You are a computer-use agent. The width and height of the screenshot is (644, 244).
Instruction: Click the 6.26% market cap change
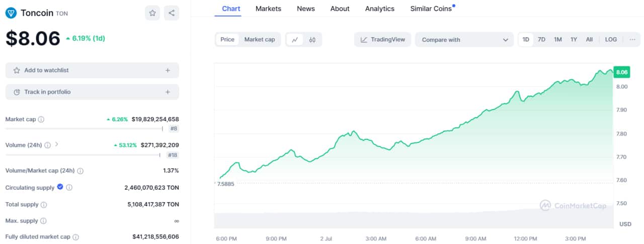[x=117, y=120]
